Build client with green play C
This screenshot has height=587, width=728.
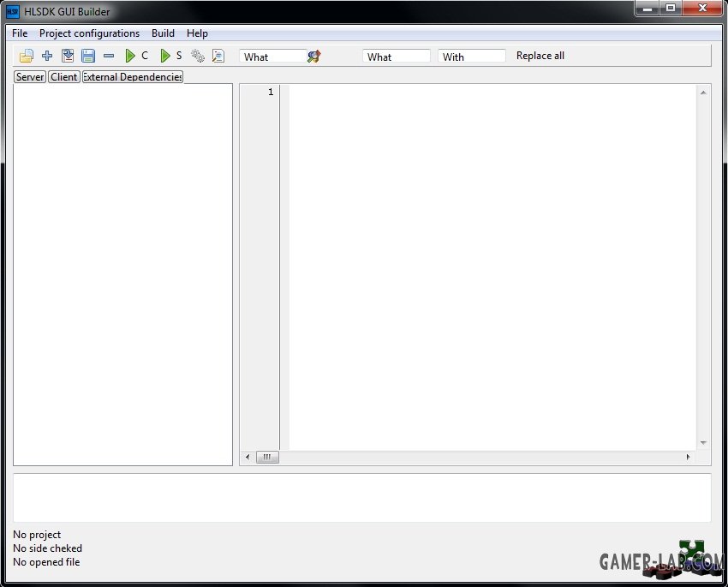click(x=136, y=56)
